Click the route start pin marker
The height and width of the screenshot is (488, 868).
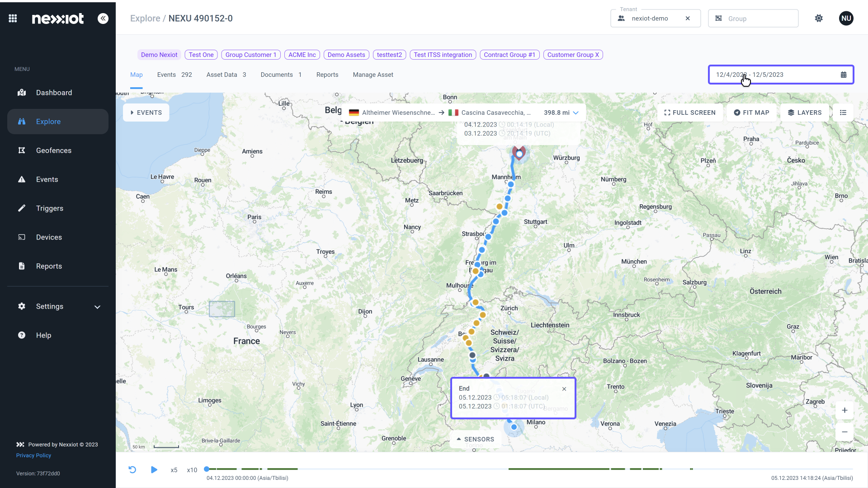pos(519,153)
